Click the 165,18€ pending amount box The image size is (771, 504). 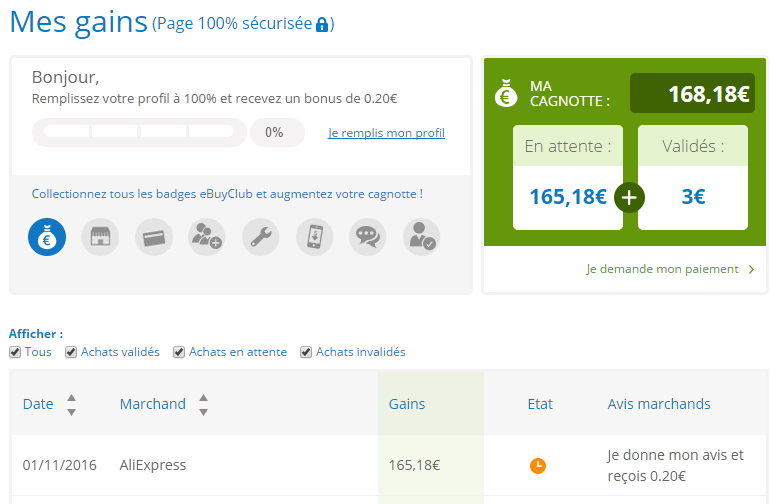pos(568,197)
